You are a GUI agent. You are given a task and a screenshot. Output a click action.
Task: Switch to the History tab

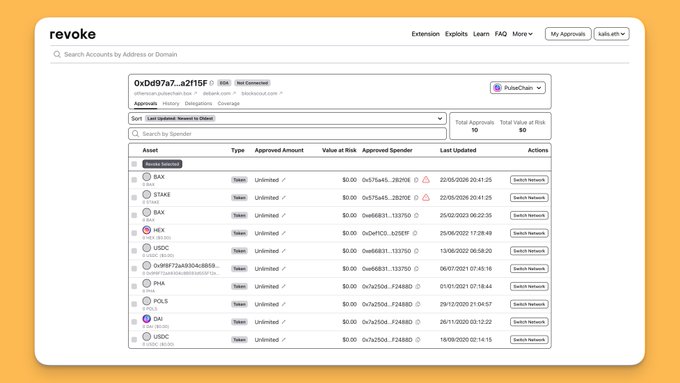click(171, 104)
